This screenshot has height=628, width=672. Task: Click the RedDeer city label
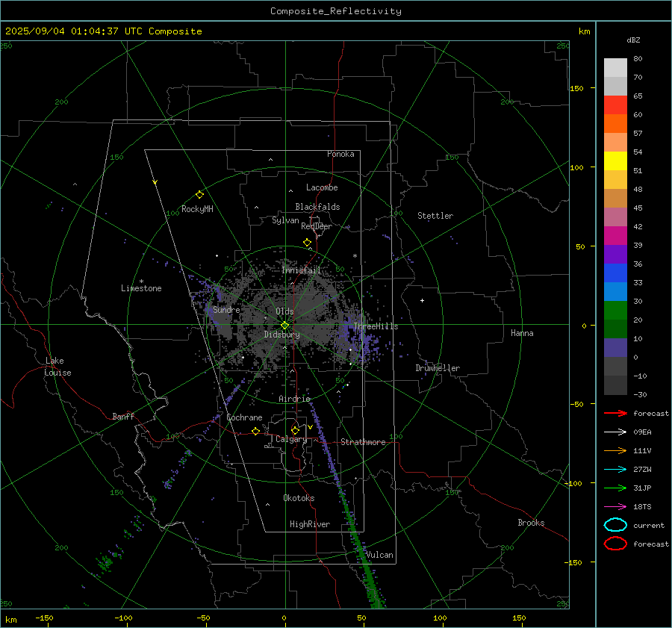pyautogui.click(x=317, y=226)
